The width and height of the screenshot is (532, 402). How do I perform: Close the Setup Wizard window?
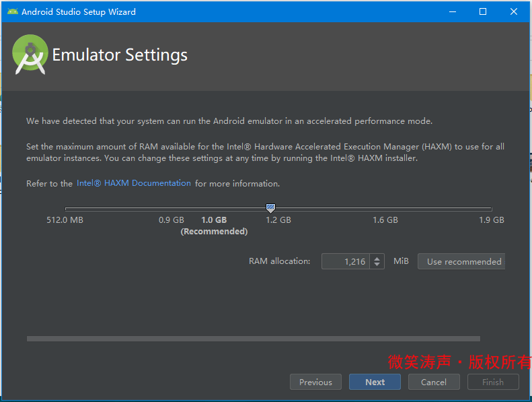pos(514,11)
